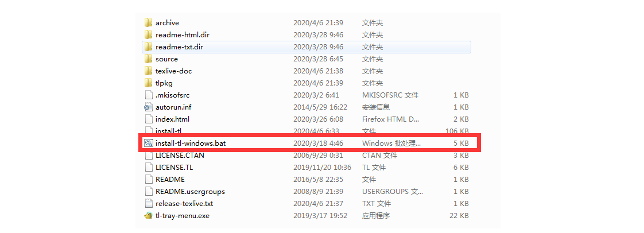Select the texlive-doc name
644x233 pixels.
pos(174,71)
